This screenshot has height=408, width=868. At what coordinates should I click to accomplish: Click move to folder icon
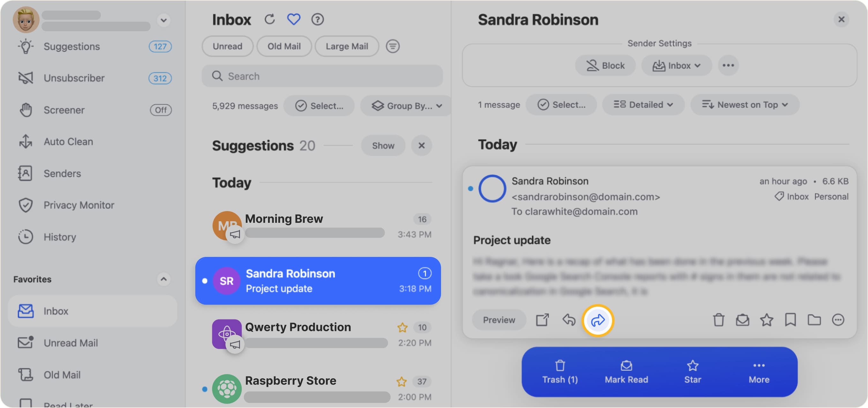814,320
